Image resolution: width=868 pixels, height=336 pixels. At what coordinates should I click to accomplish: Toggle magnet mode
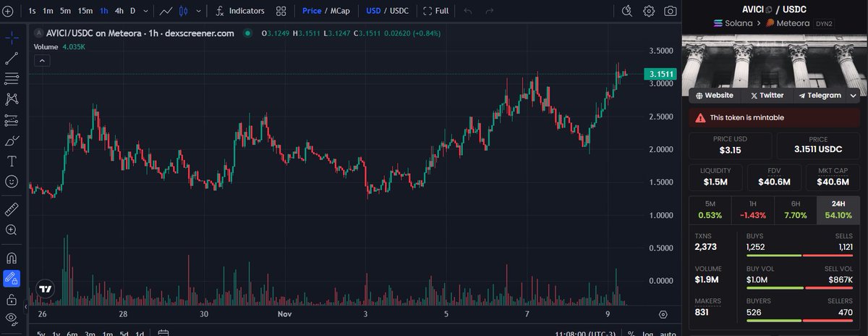[12, 257]
